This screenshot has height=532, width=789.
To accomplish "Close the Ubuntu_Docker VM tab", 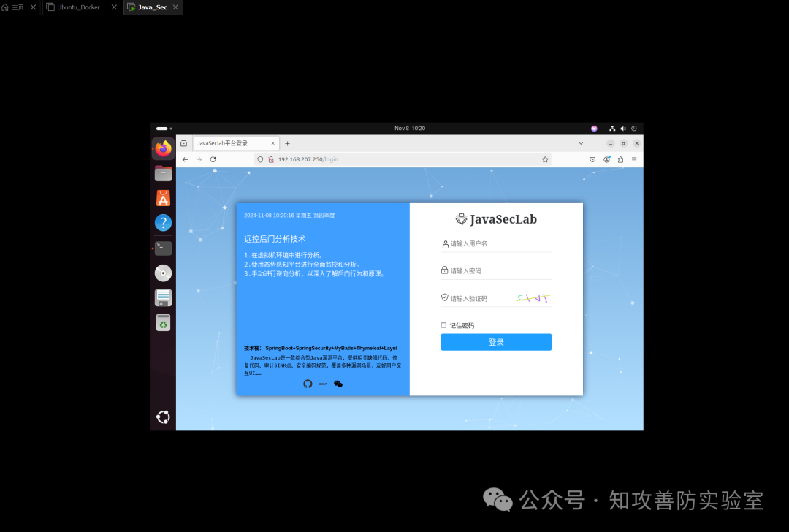I will (x=114, y=7).
